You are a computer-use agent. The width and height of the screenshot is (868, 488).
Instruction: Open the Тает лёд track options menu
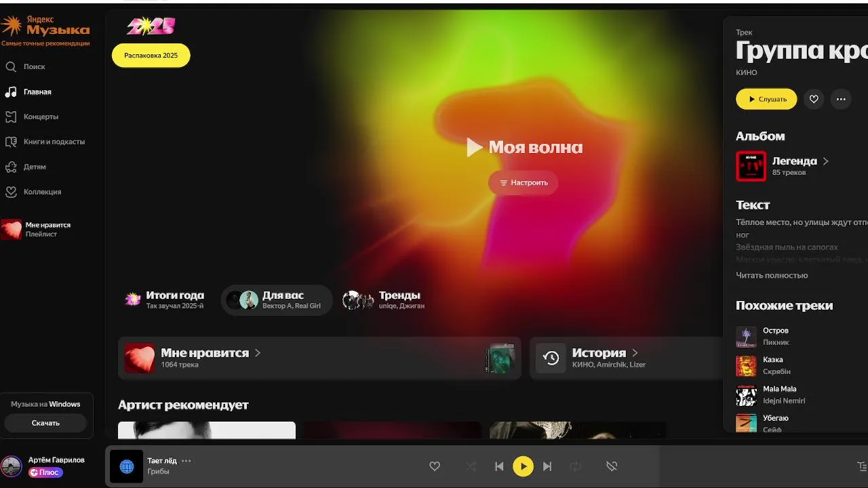(186, 461)
